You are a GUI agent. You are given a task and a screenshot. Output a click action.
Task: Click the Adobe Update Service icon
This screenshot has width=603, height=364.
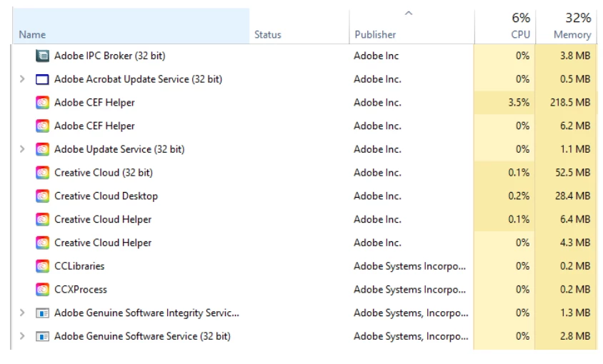tap(42, 149)
